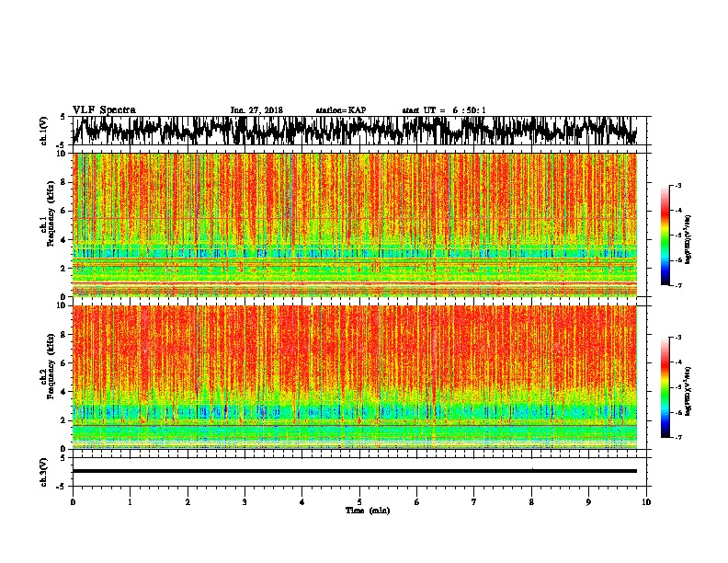Click the "6" kHz tick of ch.2 spectrogram

[x=64, y=362]
